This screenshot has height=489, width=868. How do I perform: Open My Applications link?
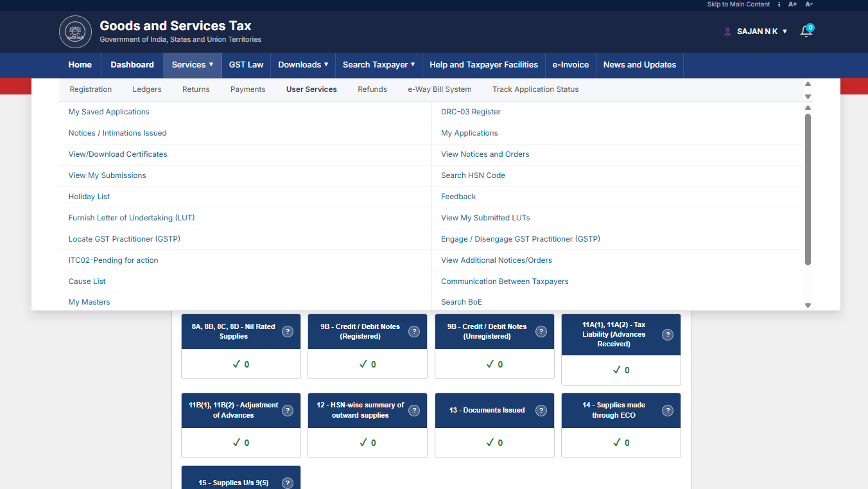469,133
